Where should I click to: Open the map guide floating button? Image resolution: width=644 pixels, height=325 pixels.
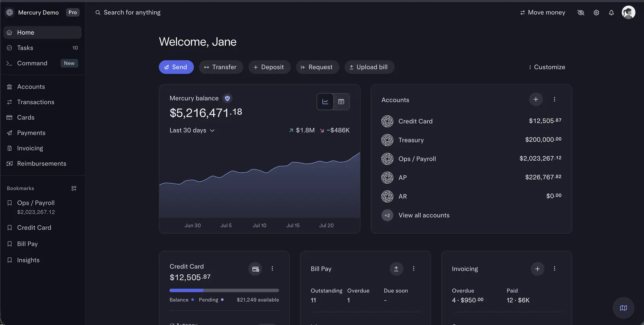click(623, 308)
